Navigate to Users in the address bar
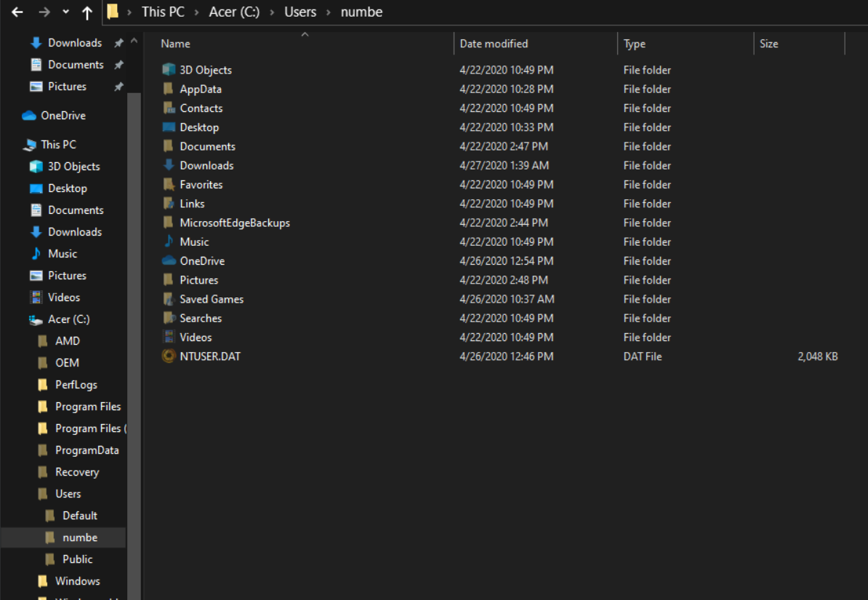 pyautogui.click(x=300, y=12)
